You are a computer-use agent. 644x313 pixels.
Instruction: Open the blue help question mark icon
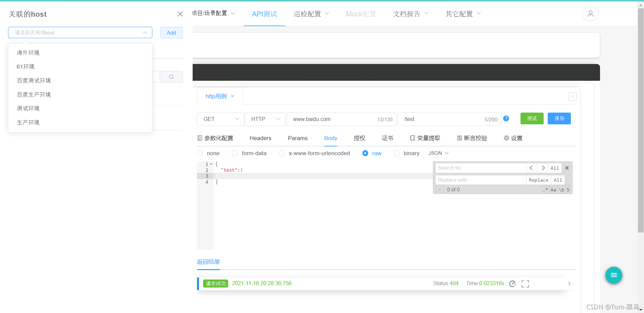point(506,118)
